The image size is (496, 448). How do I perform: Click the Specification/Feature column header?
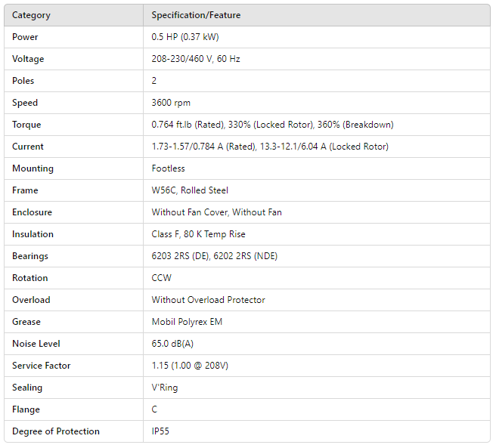tap(196, 15)
